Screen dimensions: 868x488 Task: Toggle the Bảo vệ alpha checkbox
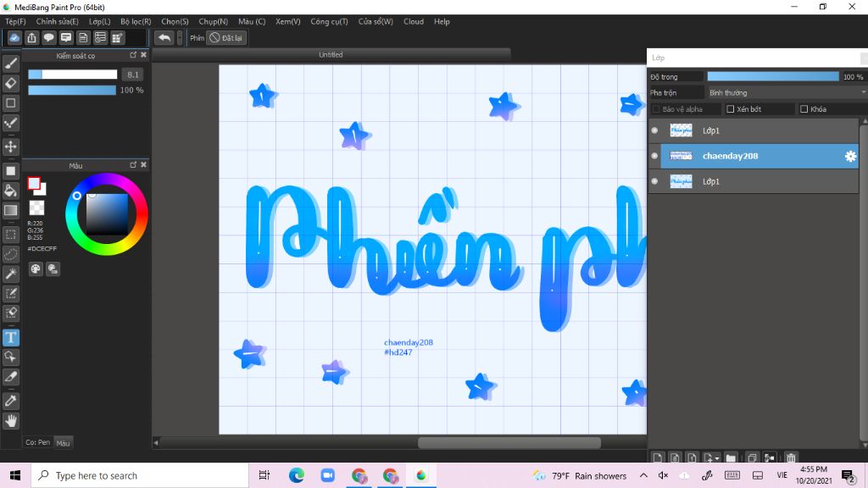click(656, 109)
